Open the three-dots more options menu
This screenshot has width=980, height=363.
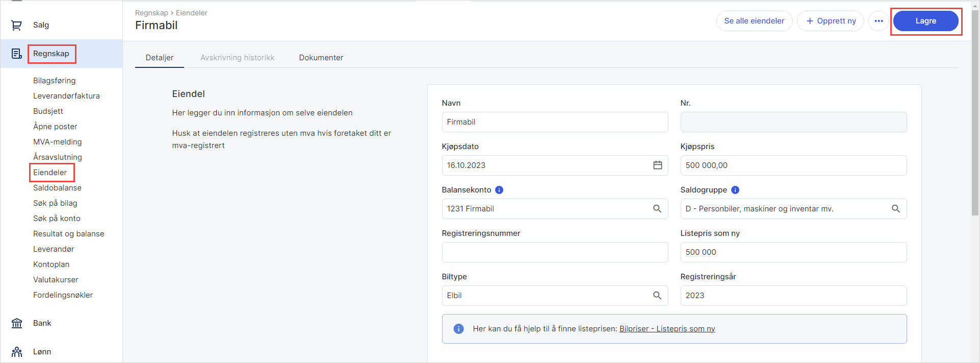(879, 21)
